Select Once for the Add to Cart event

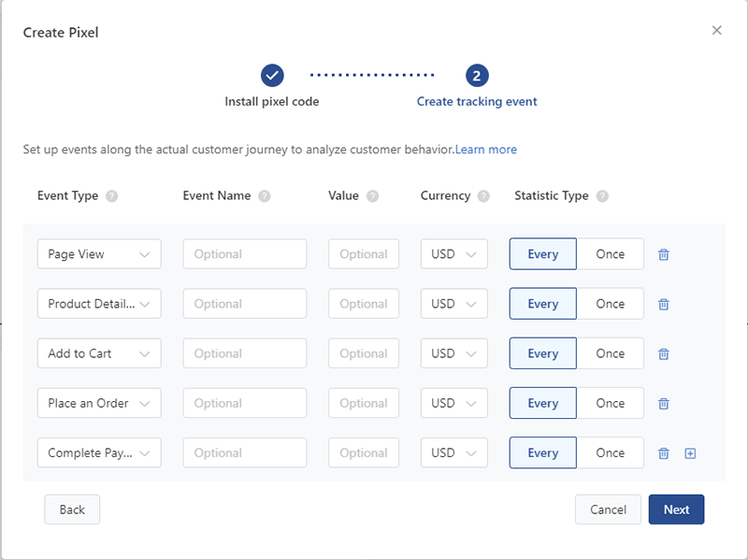(610, 353)
